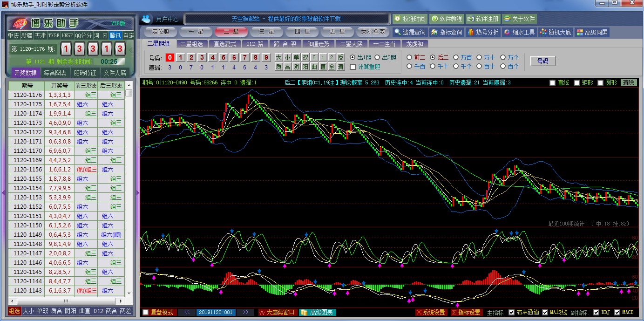The width and height of the screenshot is (644, 321).
Task: Uncheck the 布林通道 indicator checkbox
Action: 511,312
